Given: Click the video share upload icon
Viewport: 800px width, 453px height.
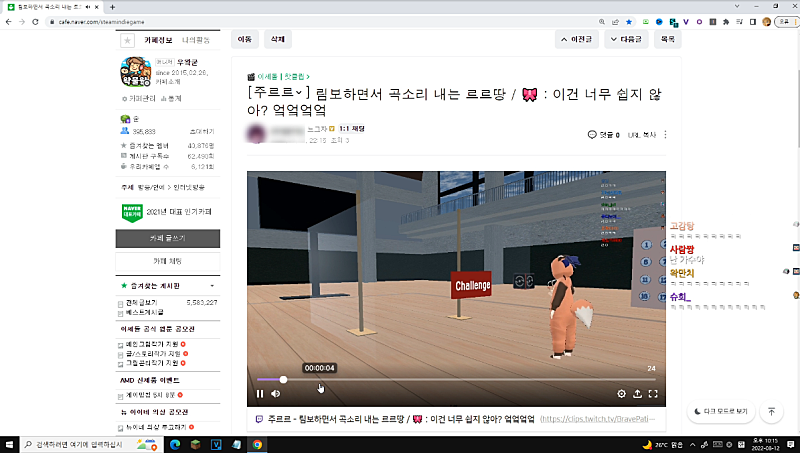Looking at the screenshot, I should click(x=637, y=394).
